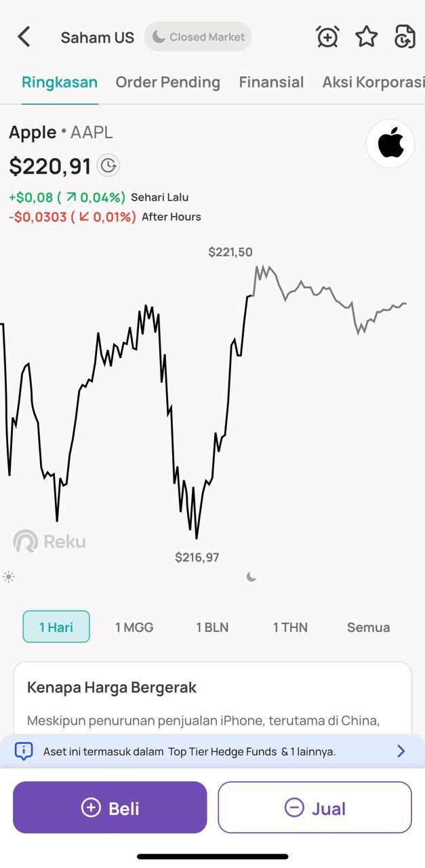The height and width of the screenshot is (868, 425).
Task: Tap the sun icon below the chart
Action: 9,577
